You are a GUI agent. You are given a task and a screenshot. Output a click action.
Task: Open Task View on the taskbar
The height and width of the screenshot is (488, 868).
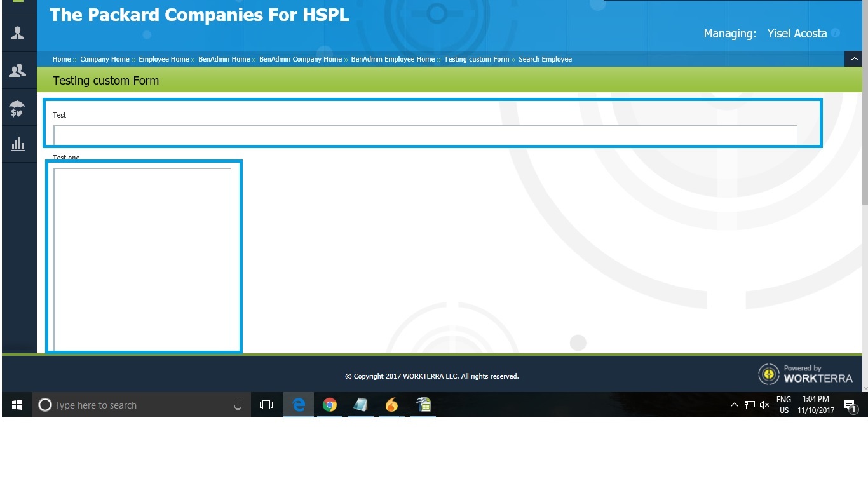(x=266, y=405)
